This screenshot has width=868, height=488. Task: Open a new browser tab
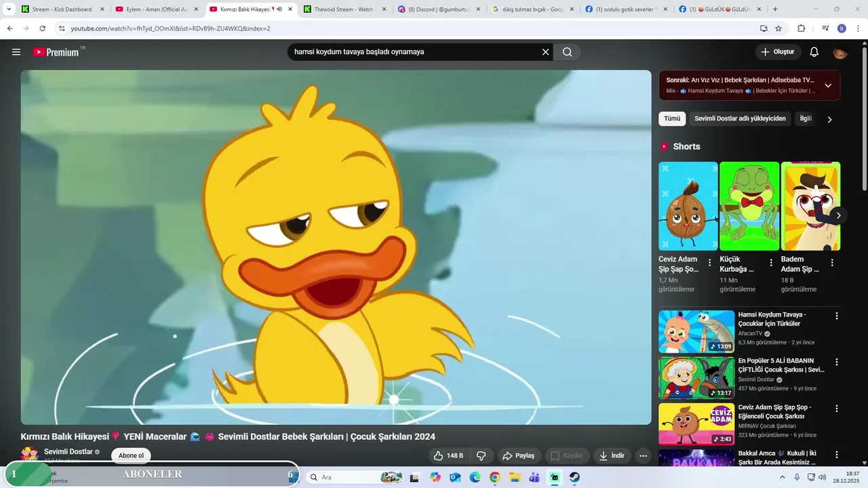pyautogui.click(x=775, y=9)
